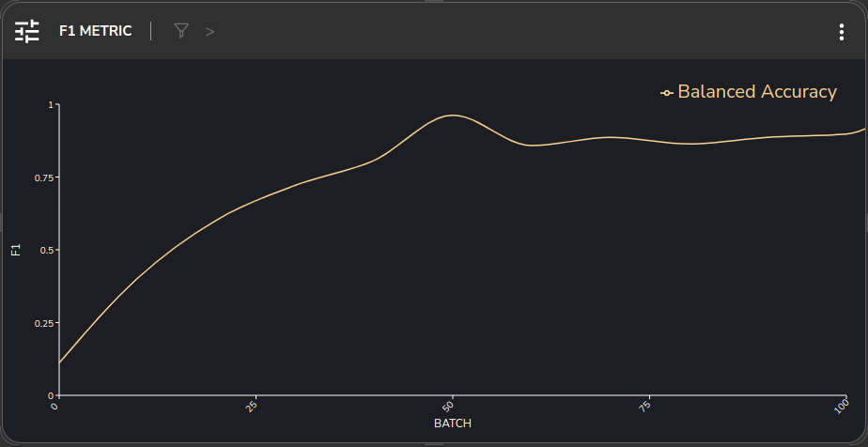Click the x-axis tick label 100
This screenshot has width=868, height=447.
click(x=841, y=407)
